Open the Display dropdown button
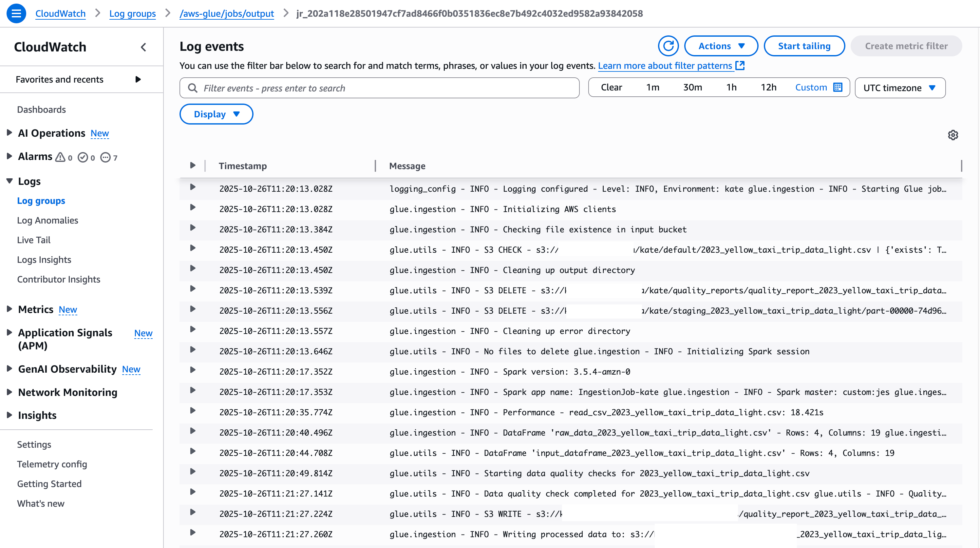This screenshot has height=548, width=980. click(216, 114)
